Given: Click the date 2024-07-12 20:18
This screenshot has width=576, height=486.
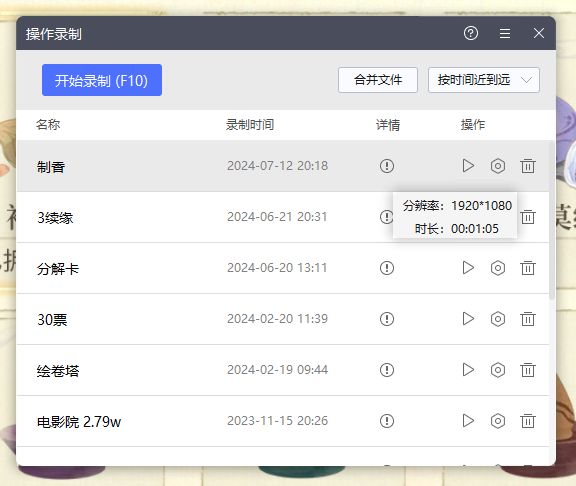Looking at the screenshot, I should click(277, 166).
